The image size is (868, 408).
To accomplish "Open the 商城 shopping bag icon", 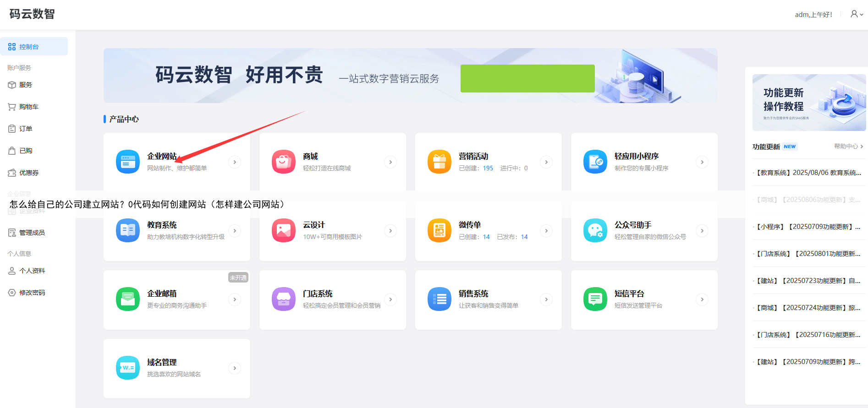I will (x=283, y=162).
